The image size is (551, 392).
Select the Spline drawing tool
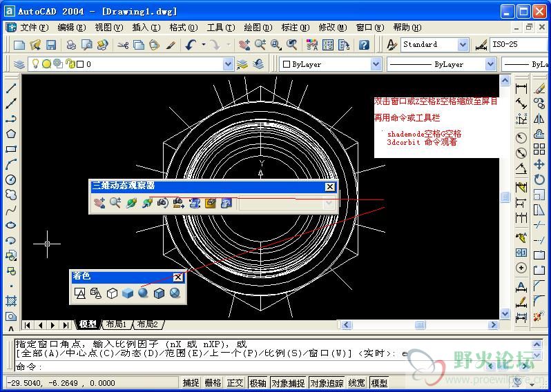click(x=11, y=210)
